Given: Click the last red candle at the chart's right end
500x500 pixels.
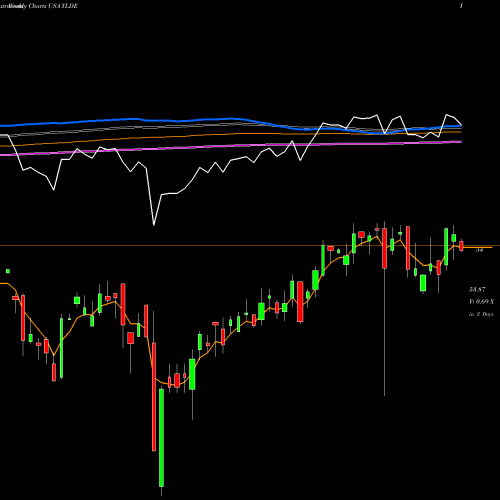Looking at the screenshot, I should (x=461, y=246).
